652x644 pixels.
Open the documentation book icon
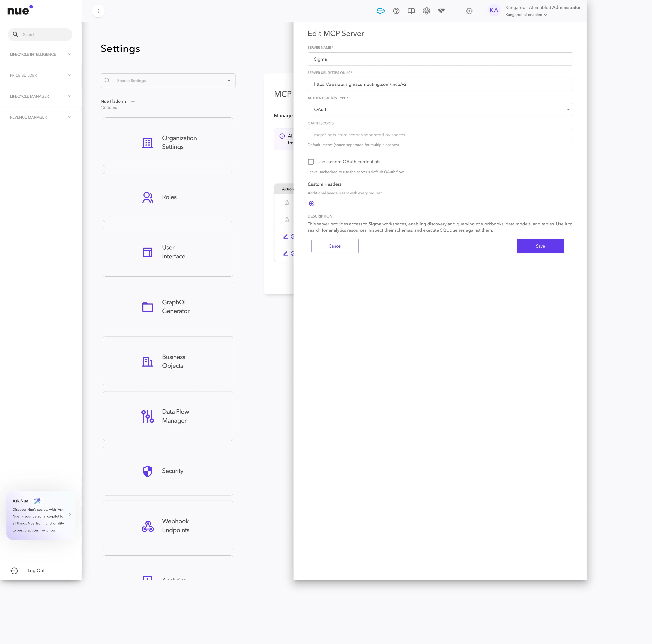pyautogui.click(x=411, y=11)
